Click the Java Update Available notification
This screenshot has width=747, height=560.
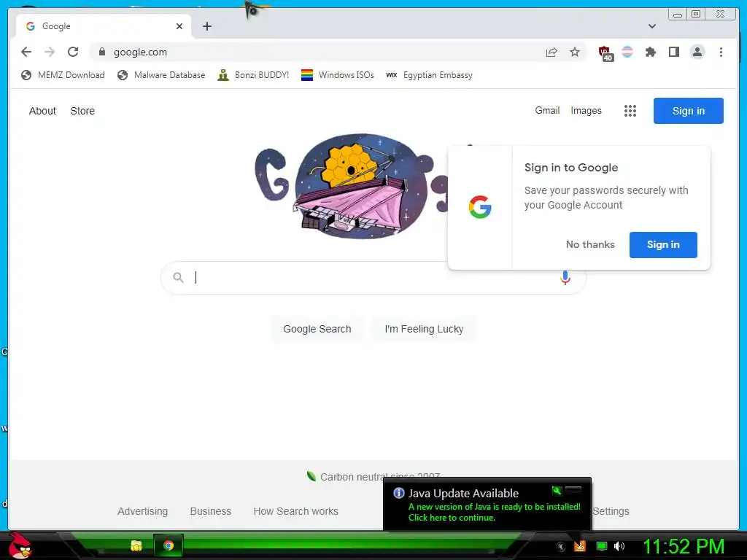(487, 504)
